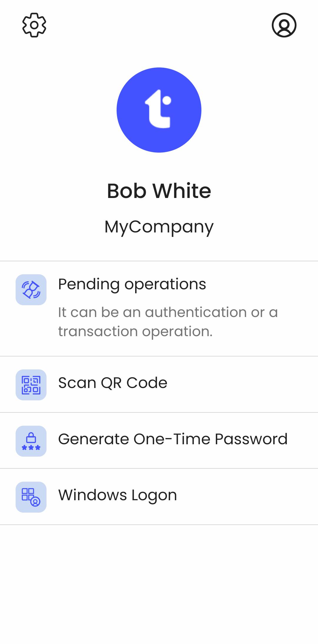The image size is (318, 644).
Task: Click the one-time password lock icon
Action: coord(31,441)
